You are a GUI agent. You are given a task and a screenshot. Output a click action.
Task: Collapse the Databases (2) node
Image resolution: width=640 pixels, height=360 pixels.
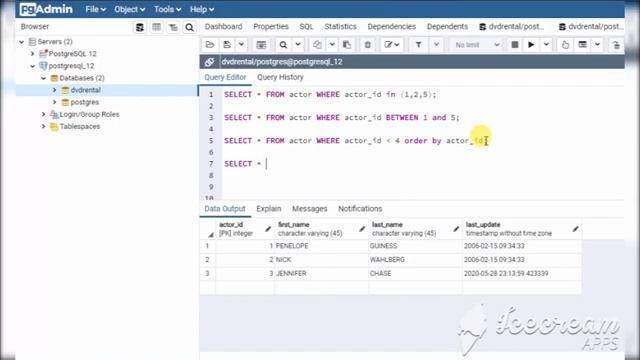[44, 78]
